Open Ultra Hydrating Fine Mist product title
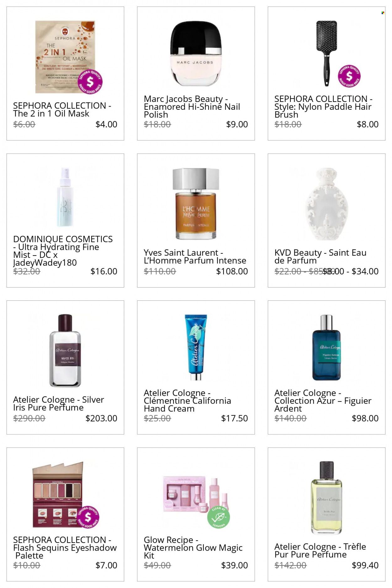This screenshot has width=392, height=588. click(x=63, y=251)
